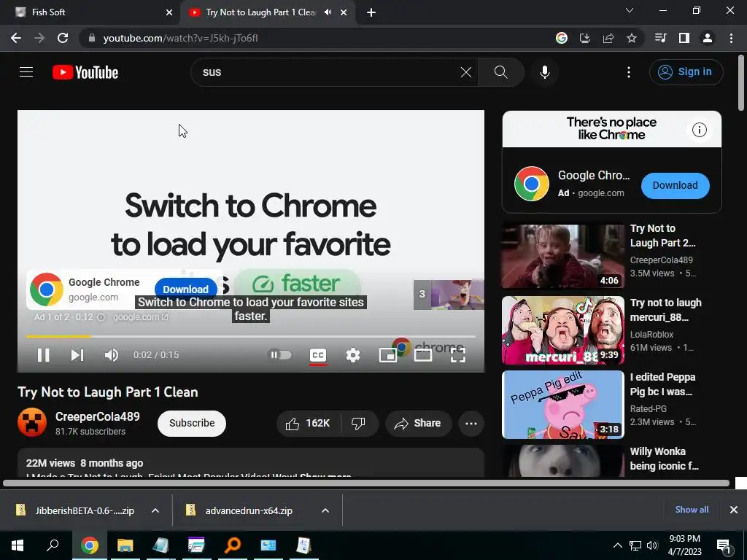The height and width of the screenshot is (560, 747).
Task: Show hidden system tray icons
Action: click(617, 545)
